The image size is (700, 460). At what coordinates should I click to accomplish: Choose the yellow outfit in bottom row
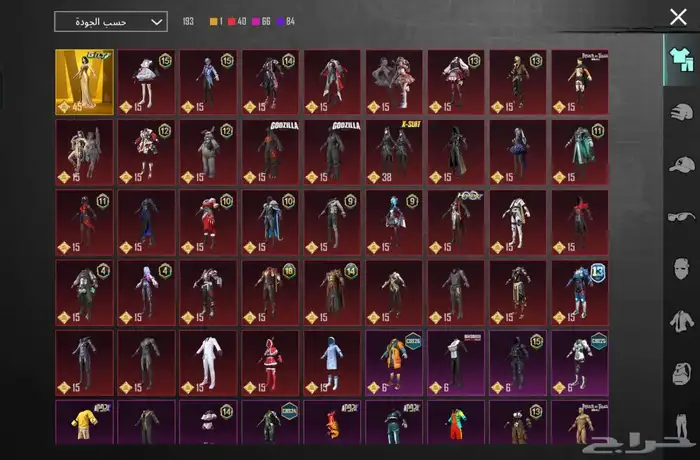pos(84,423)
